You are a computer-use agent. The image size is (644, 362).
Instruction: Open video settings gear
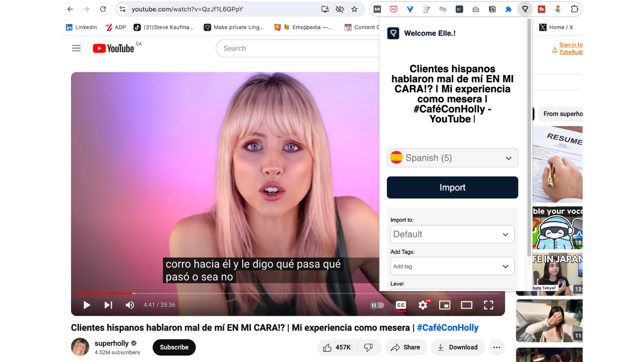[x=423, y=305]
